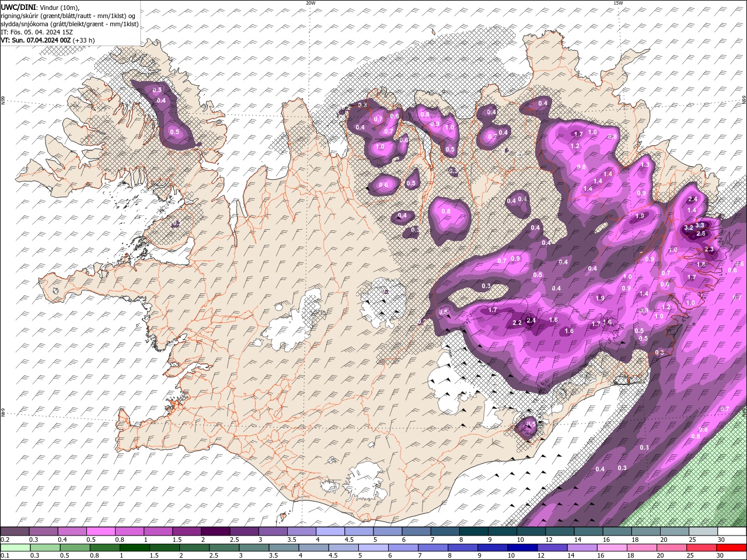Click the 15W longitude label
Screen dimensions: 747x560
tap(618, 3)
